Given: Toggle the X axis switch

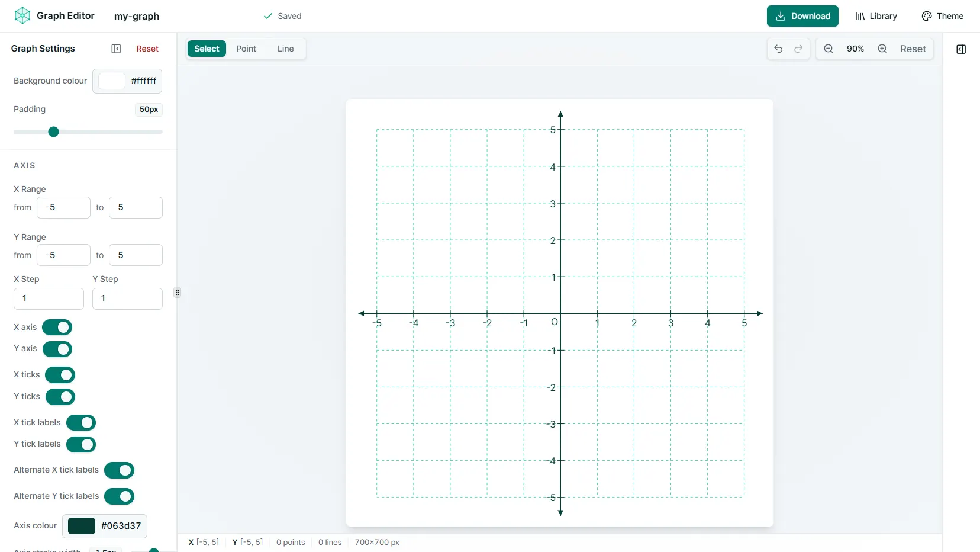Looking at the screenshot, I should (57, 328).
